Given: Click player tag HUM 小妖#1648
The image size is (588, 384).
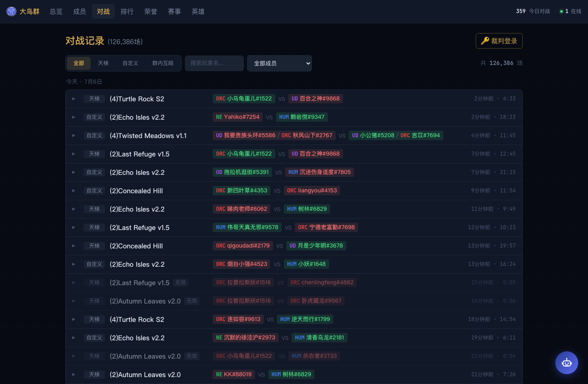Looking at the screenshot, I should 306,264.
